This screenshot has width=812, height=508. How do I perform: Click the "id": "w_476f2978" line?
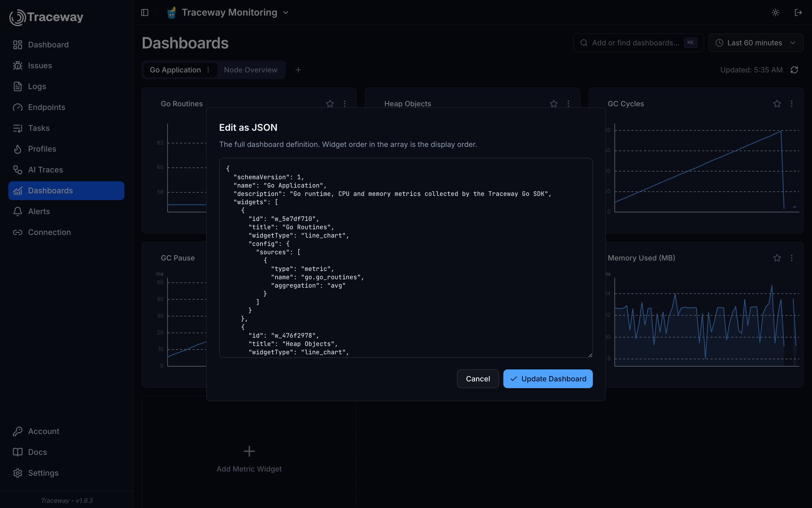pos(284,335)
